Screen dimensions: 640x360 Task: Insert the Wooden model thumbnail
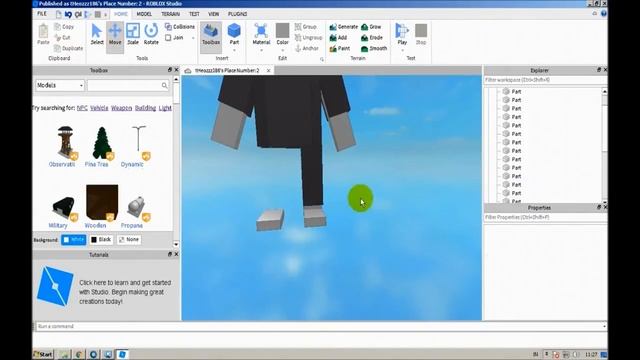[101, 203]
